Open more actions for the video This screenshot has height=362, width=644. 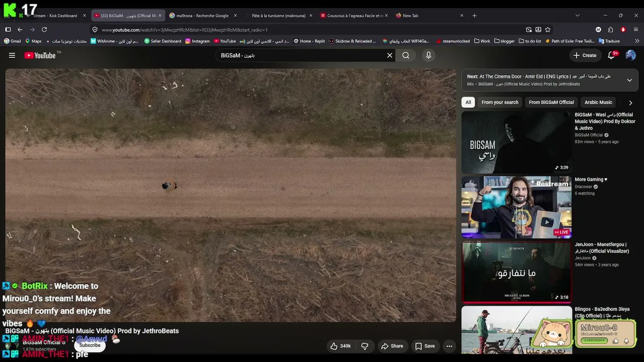coord(449,346)
